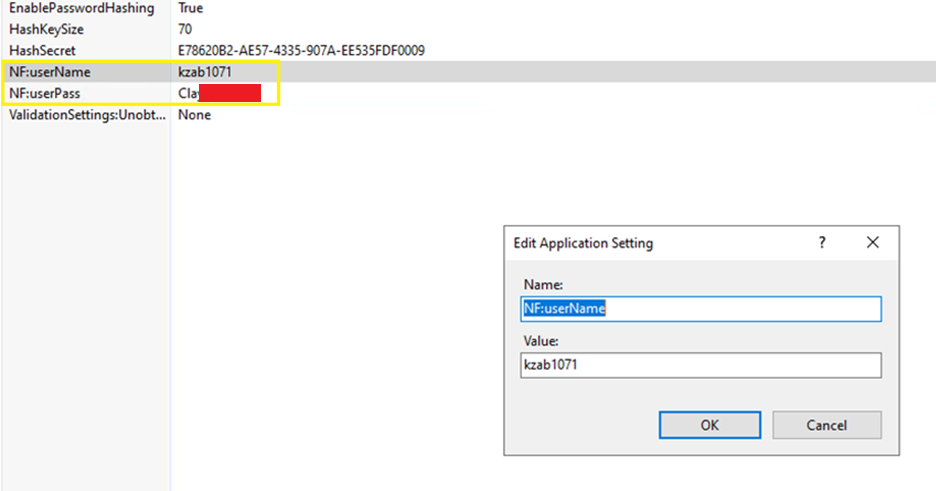
Task: Click the kzab1071 value in settings list
Action: 205,72
